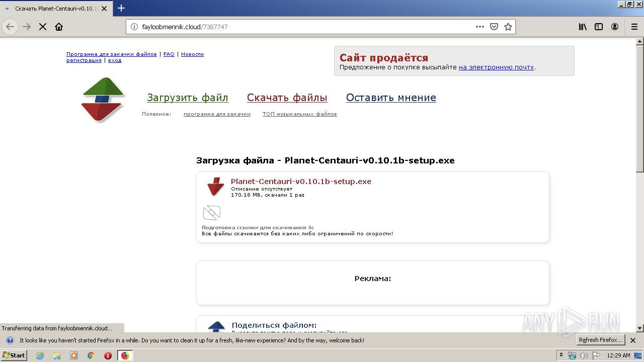Open the Firefox hamburger menu
This screenshot has height=362, width=644.
634,27
